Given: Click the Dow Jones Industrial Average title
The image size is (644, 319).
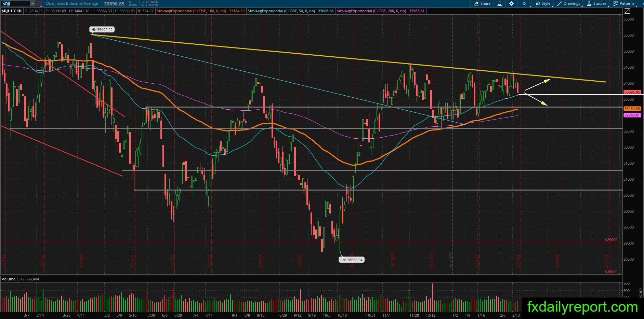Looking at the screenshot, I should 72,3.
